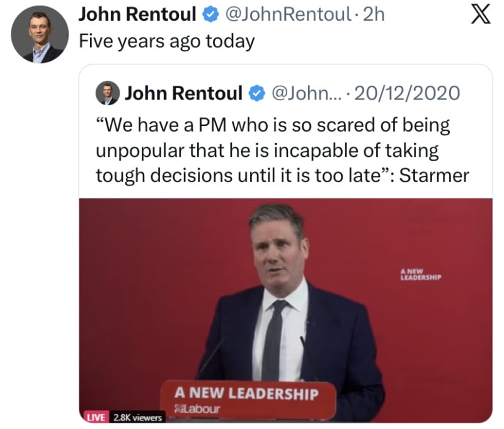Click the word Starmer ending the quote
Viewport: 504px width, 429px height.
click(434, 176)
